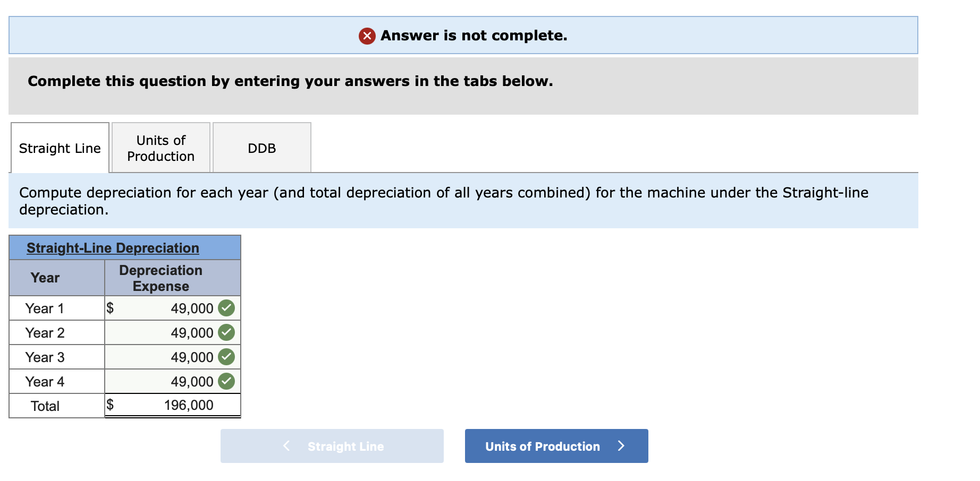The width and height of the screenshot is (980, 481).
Task: Click the disabled Straight Line back button
Action: 332,446
